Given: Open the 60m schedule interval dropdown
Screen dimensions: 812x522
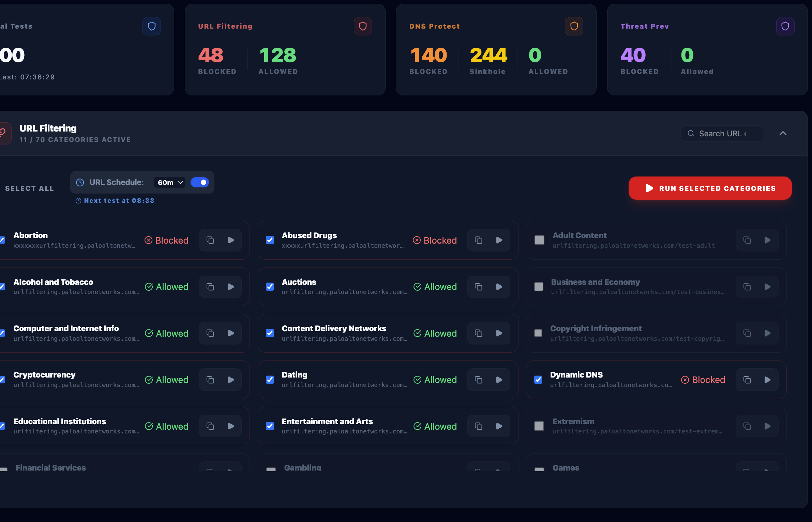Looking at the screenshot, I should click(x=170, y=183).
